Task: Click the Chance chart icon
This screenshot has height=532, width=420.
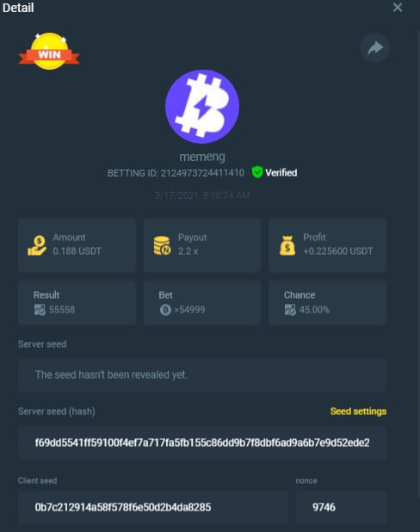Action: point(290,310)
